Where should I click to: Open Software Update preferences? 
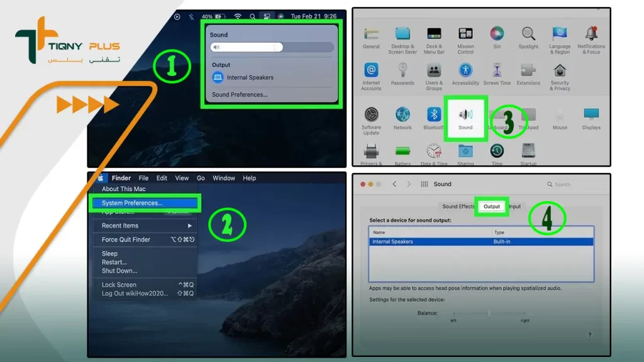(x=371, y=114)
